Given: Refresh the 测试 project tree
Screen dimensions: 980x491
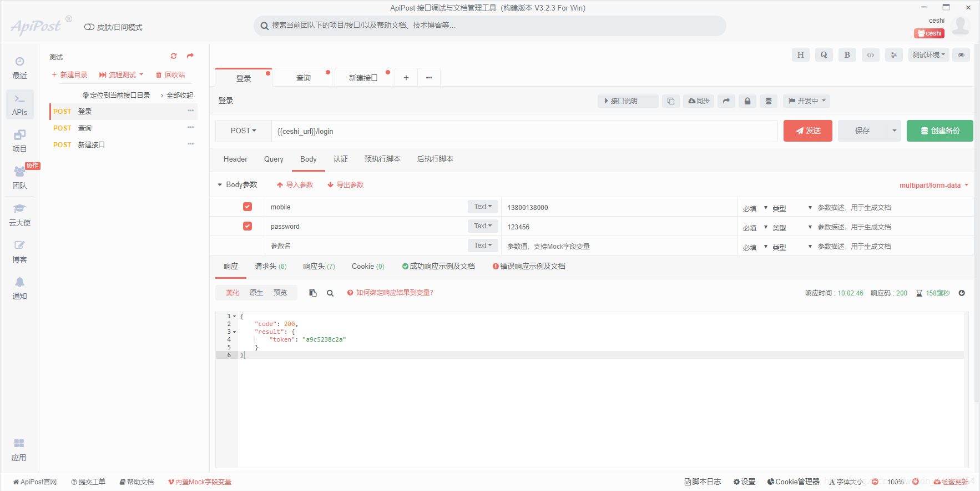Looking at the screenshot, I should (x=174, y=56).
